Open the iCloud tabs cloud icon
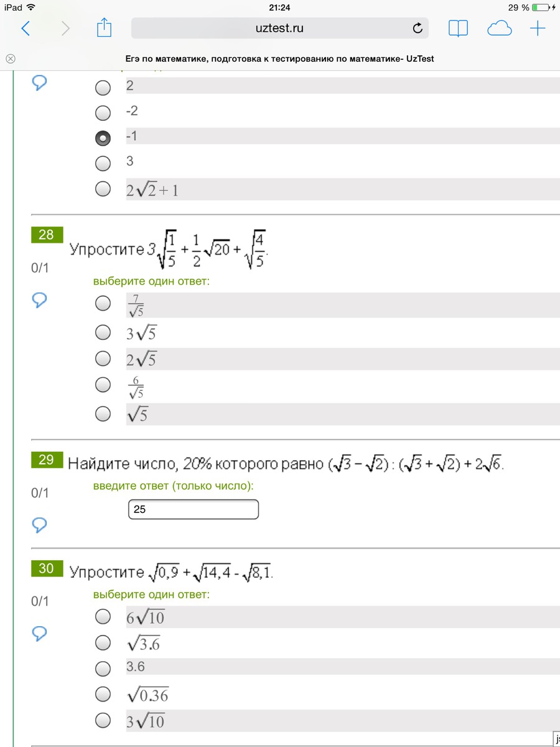 pos(500,28)
